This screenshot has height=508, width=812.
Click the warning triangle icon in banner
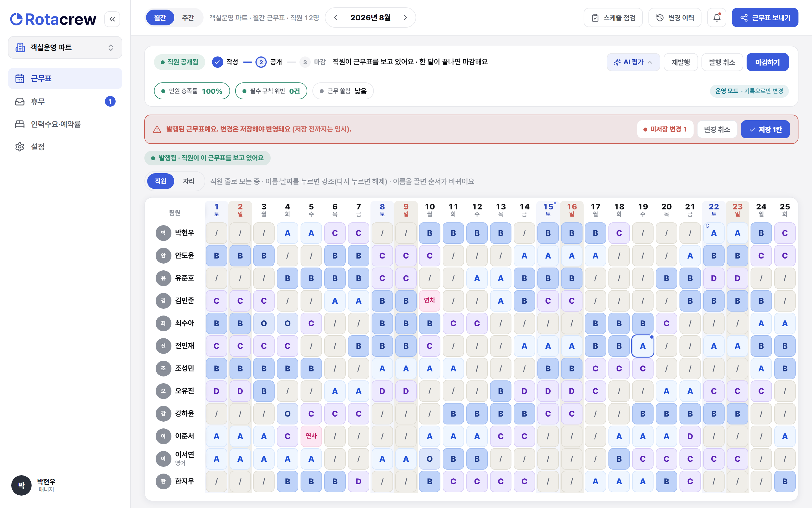pos(157,130)
